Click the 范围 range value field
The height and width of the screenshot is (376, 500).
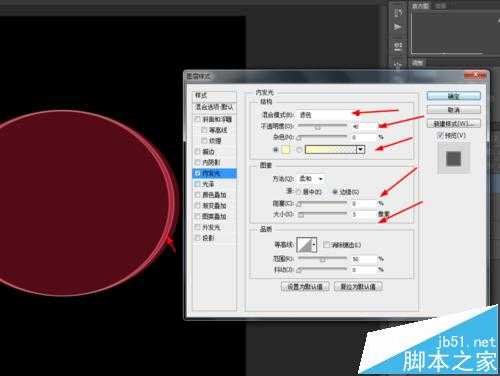[364, 259]
